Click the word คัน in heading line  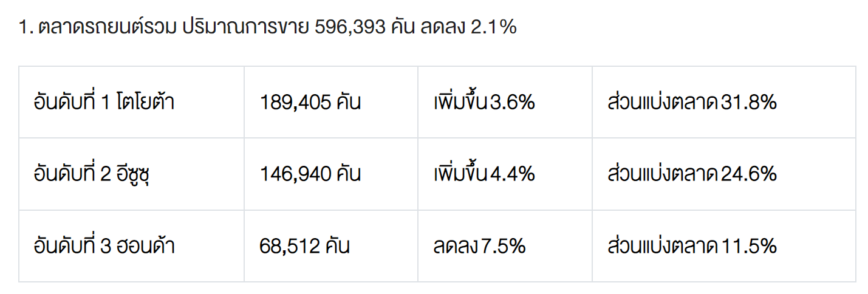[402, 28]
